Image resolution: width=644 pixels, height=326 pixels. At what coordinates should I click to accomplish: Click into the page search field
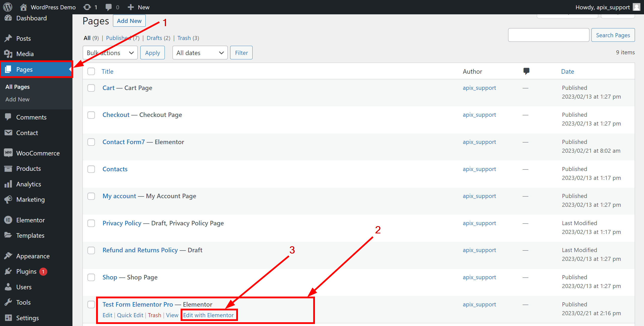pyautogui.click(x=548, y=35)
